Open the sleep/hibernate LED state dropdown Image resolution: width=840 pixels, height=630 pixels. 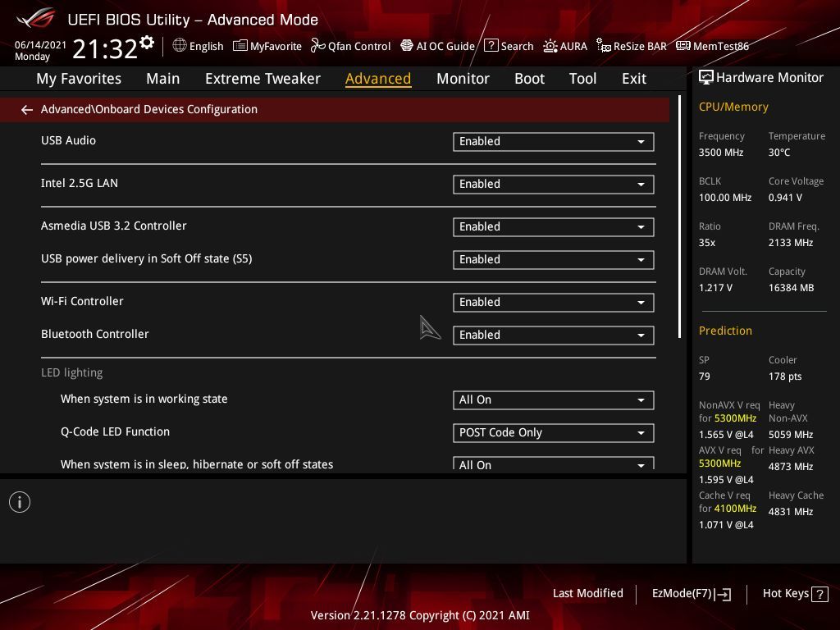coord(554,463)
